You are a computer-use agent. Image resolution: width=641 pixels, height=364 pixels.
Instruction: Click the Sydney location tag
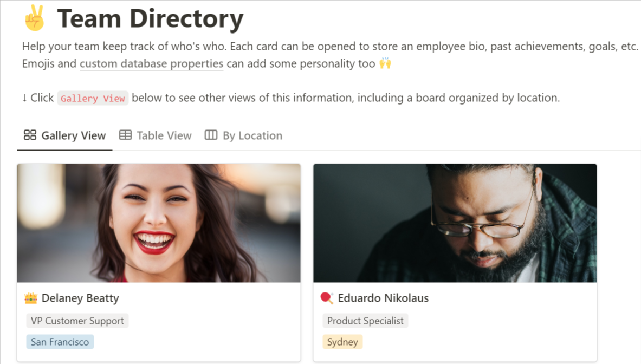pos(342,342)
